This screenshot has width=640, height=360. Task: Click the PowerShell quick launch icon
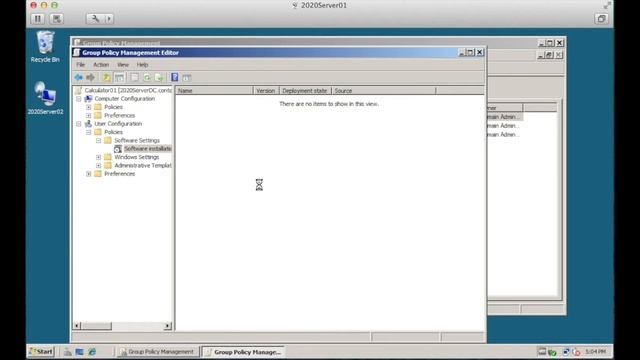click(x=80, y=352)
